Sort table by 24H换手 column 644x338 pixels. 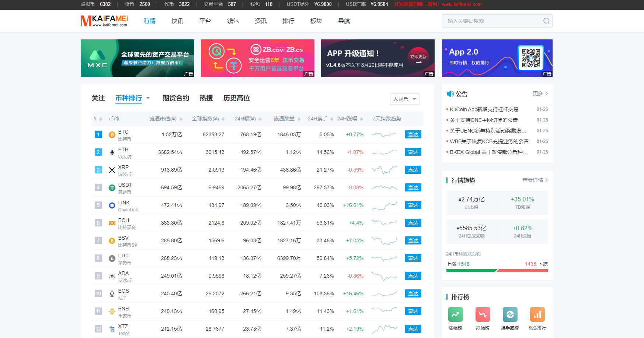coord(320,119)
